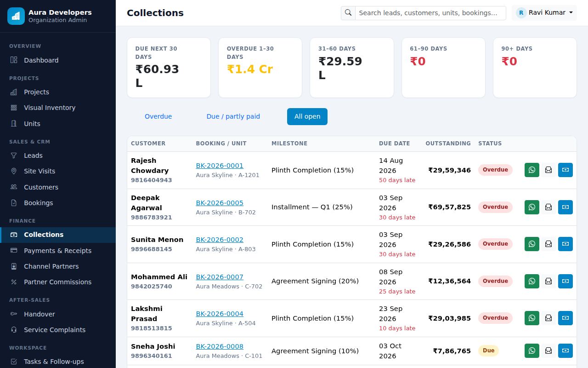Click the search magnifier icon

(x=348, y=13)
